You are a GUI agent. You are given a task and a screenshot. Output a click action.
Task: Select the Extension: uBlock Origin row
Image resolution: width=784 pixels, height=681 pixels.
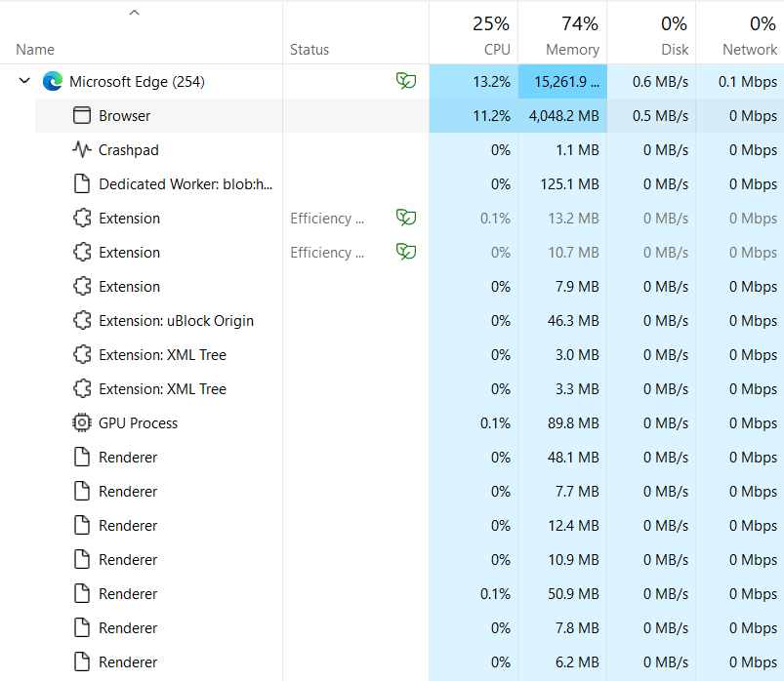409,320
